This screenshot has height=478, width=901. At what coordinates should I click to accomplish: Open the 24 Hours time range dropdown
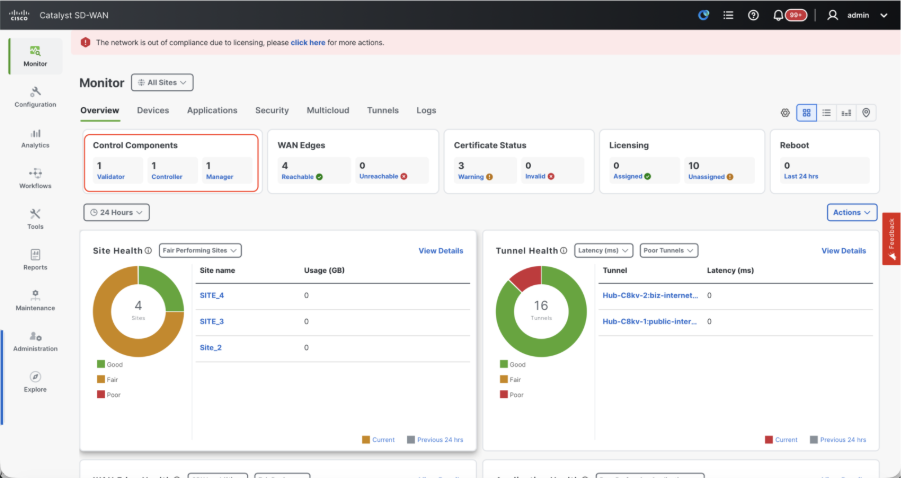click(117, 212)
